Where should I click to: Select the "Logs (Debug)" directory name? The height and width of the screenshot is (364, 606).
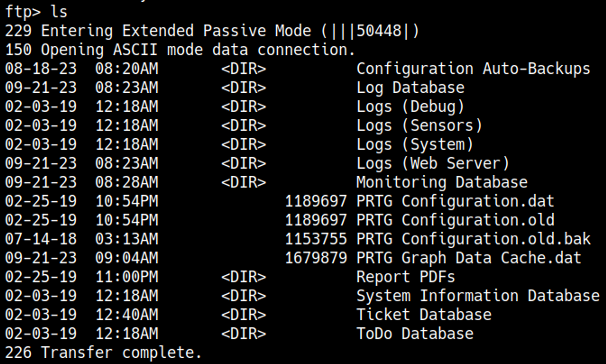click(x=410, y=107)
